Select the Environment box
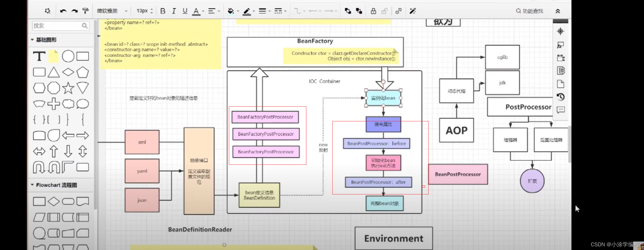Viewport: 644px width, 250px height. point(394,238)
